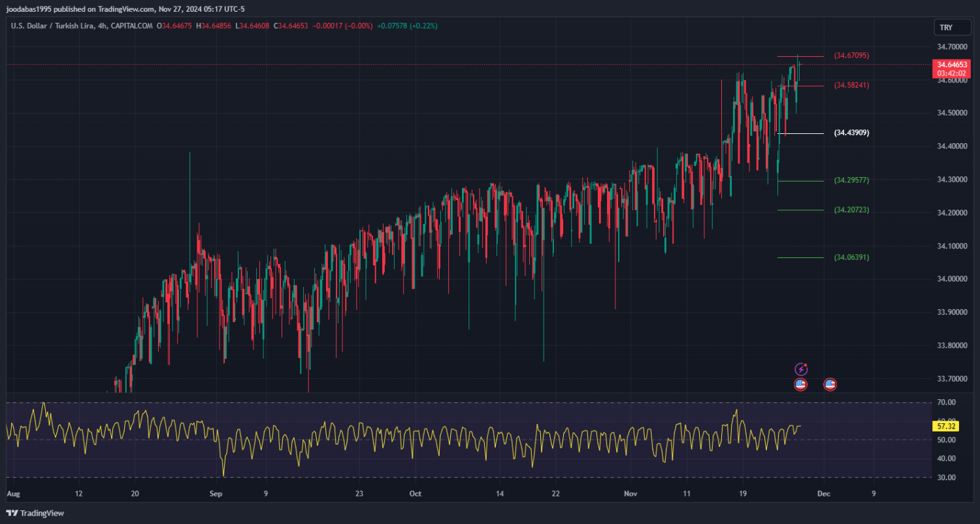
Task: Click the Dec label on the time axis
Action: click(823, 495)
